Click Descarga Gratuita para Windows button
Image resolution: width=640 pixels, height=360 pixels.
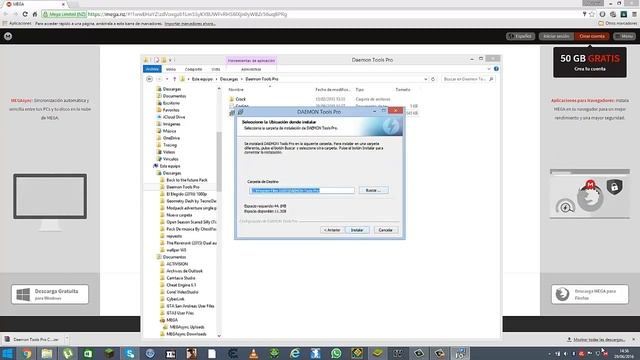50,294
